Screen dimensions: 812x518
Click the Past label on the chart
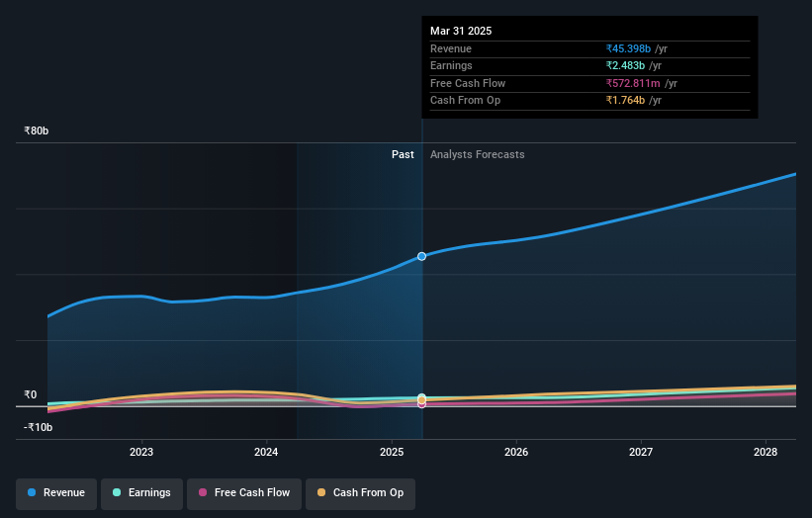click(403, 155)
